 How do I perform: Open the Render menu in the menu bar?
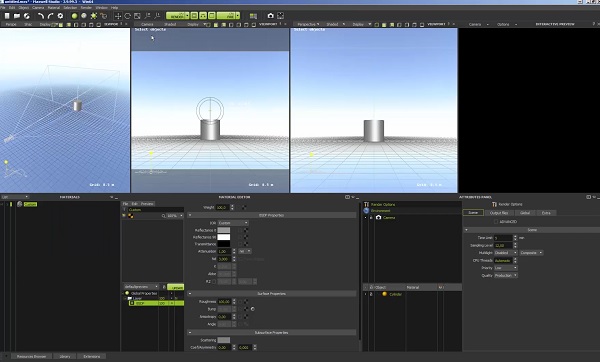tap(86, 8)
